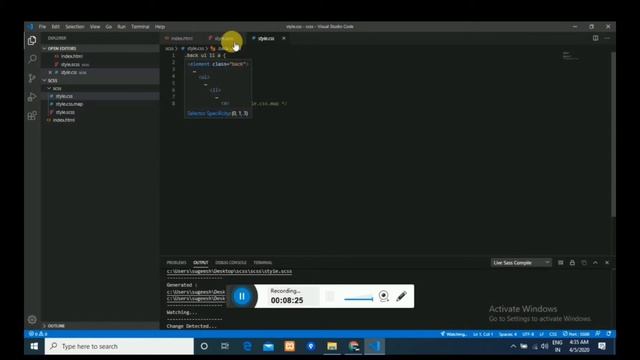Adjust the recorder volume slider
640x360 pixels.
tap(358, 298)
